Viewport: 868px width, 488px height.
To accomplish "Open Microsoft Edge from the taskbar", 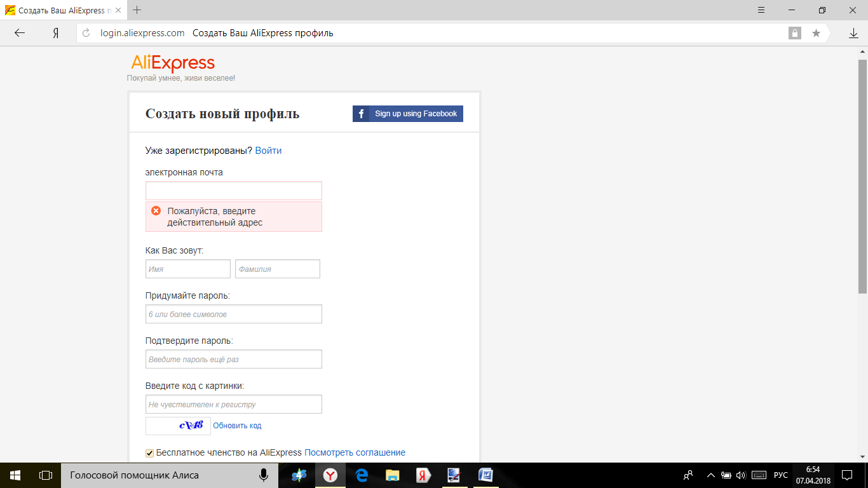I will [x=362, y=475].
